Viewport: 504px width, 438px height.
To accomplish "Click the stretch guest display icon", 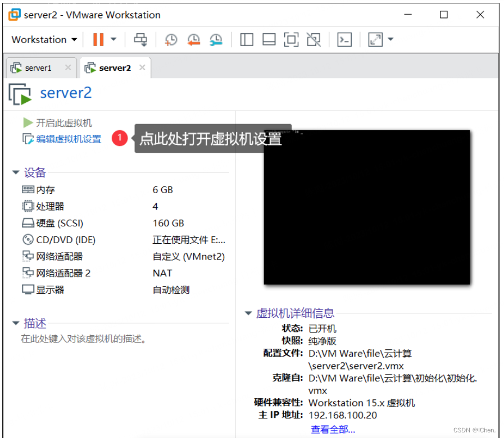I will tap(375, 39).
